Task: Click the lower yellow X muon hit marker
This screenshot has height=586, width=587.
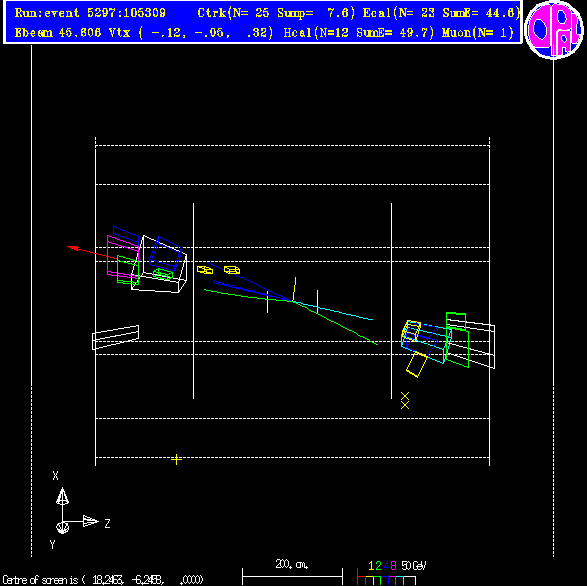Action: [x=405, y=405]
